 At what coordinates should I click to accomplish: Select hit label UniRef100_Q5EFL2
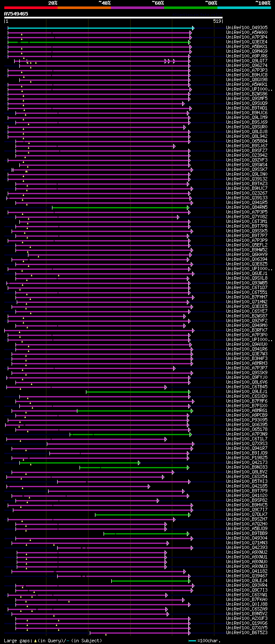(x=246, y=245)
